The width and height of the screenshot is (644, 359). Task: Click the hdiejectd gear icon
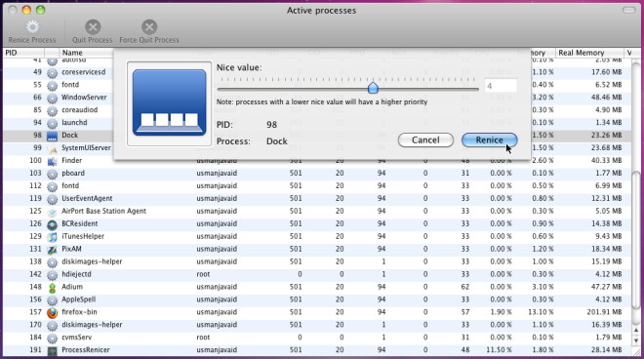(x=52, y=275)
